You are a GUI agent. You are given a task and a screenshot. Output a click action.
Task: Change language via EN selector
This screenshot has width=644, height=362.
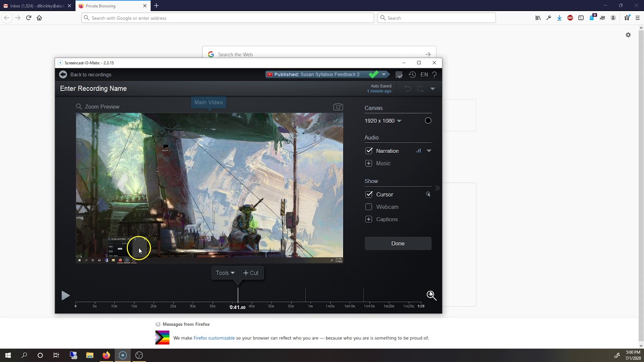[x=424, y=74]
